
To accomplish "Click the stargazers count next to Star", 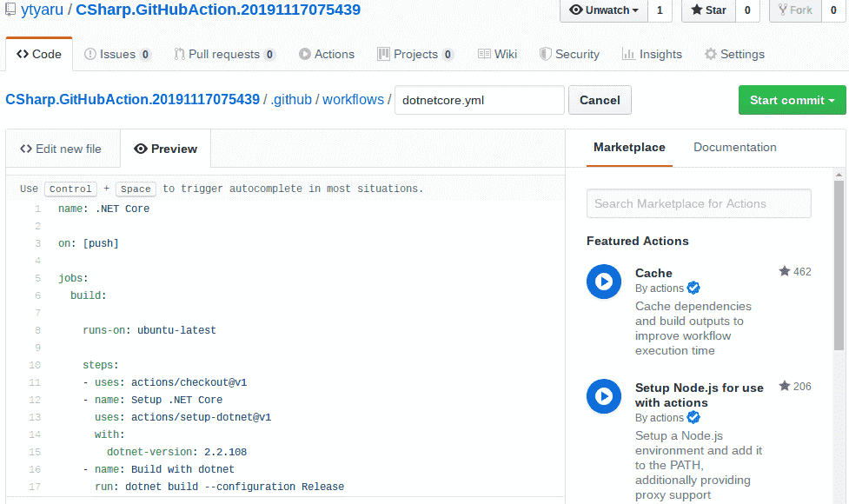I will coord(747,10).
